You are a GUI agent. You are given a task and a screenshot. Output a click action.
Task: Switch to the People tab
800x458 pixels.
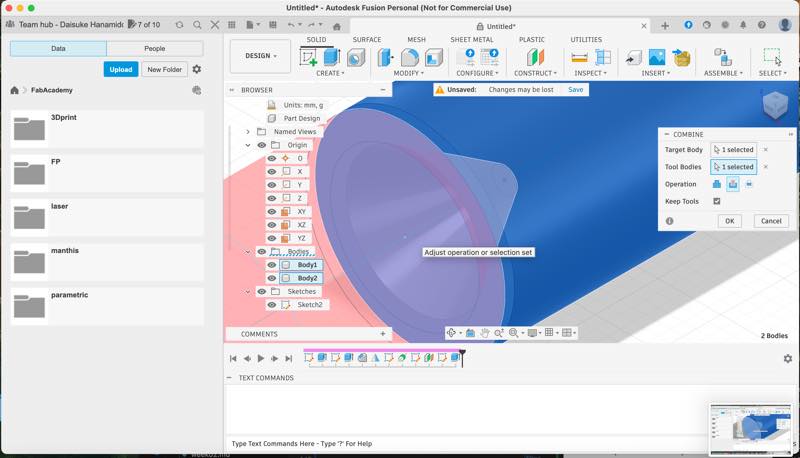pos(155,48)
